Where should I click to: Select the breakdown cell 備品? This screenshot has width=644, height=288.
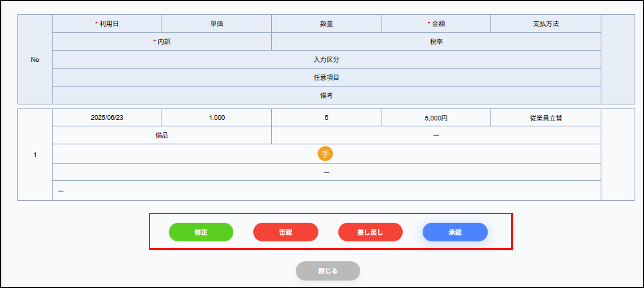[162, 135]
